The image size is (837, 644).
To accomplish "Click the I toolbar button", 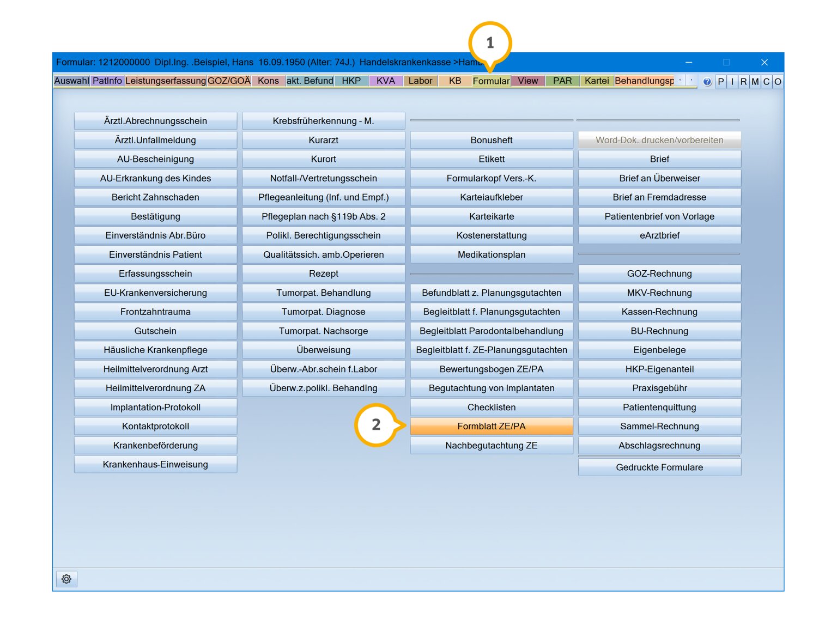I will 732,82.
